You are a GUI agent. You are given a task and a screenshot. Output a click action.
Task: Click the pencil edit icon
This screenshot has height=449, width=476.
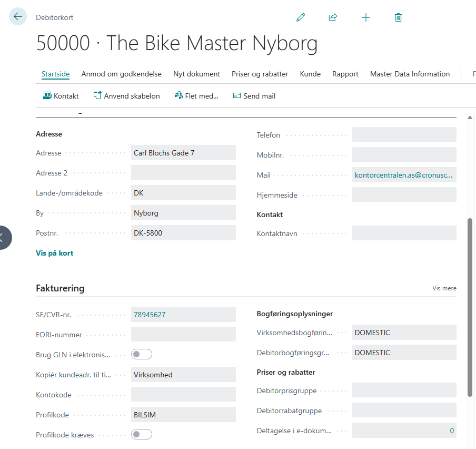301,17
